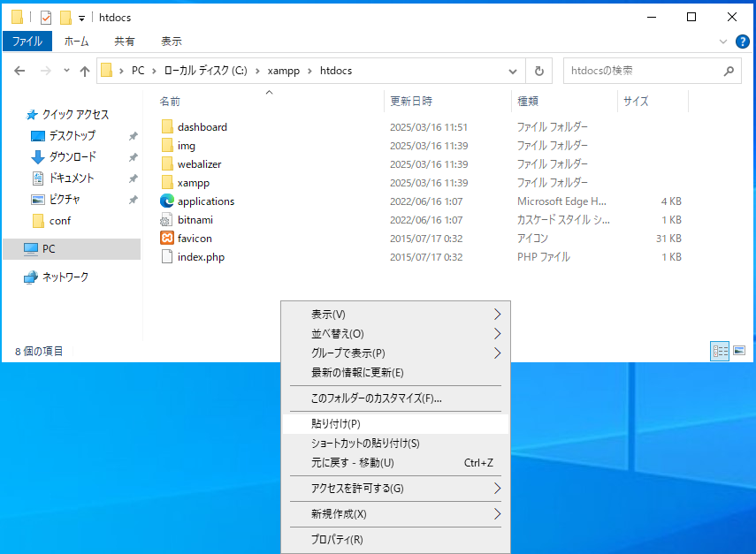The height and width of the screenshot is (554, 756).
Task: Expand the address bar history dropdown
Action: pyautogui.click(x=513, y=71)
